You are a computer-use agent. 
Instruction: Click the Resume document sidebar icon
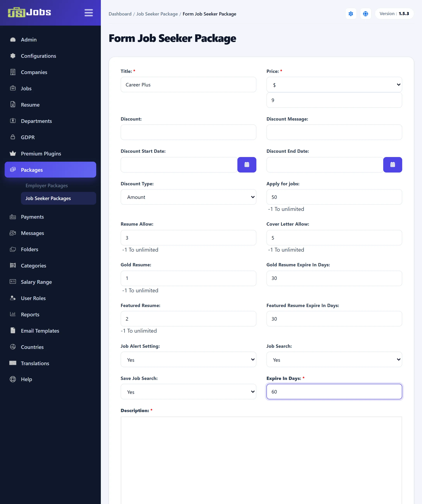pos(13,105)
